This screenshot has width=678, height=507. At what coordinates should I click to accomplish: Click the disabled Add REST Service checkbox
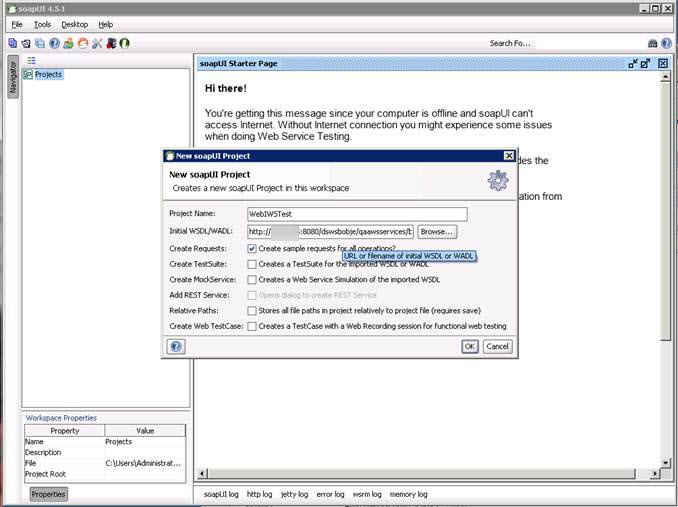[x=252, y=295]
